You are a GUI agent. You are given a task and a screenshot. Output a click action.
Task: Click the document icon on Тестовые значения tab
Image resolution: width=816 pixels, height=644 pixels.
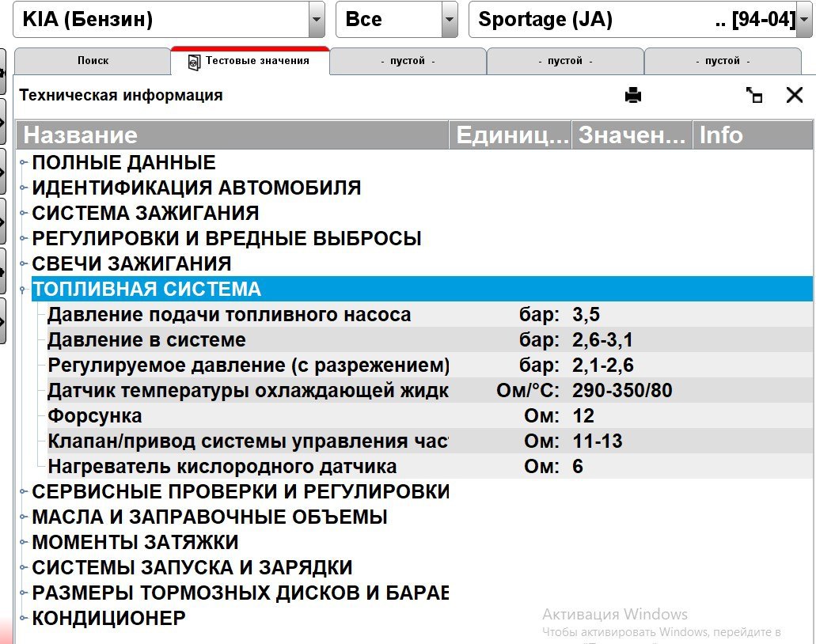194,62
